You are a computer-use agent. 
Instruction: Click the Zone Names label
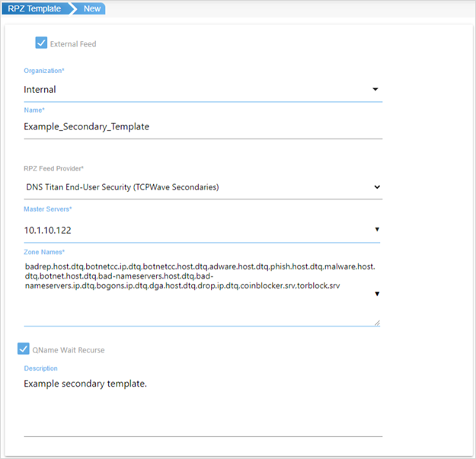(x=44, y=252)
